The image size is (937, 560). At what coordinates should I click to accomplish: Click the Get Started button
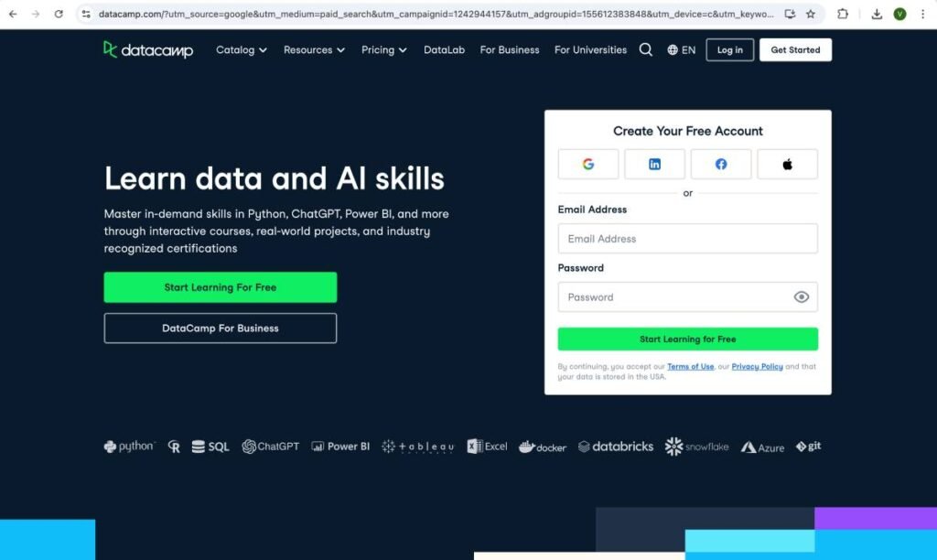(x=795, y=49)
